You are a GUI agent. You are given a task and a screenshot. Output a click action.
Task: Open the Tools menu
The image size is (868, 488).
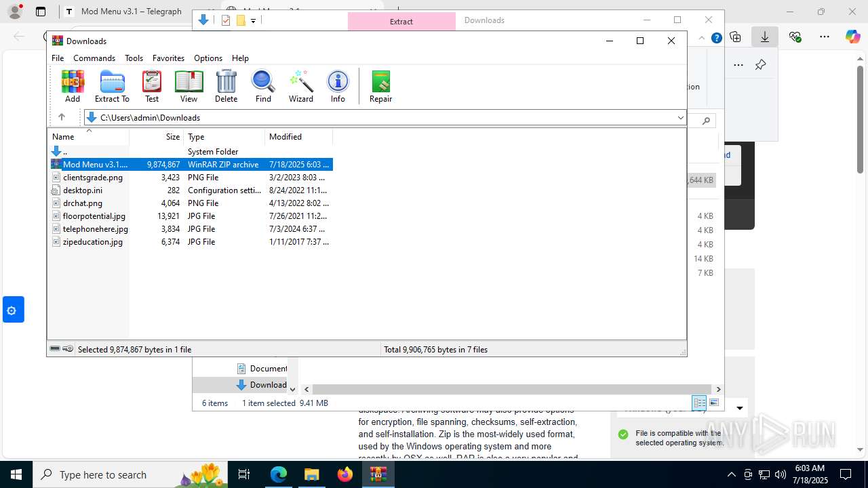[134, 58]
